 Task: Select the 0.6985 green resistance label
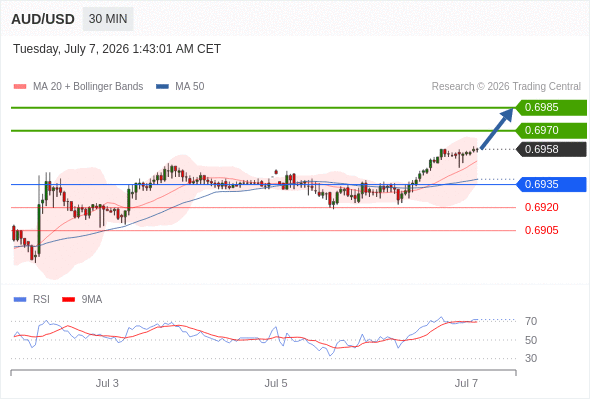click(x=551, y=108)
